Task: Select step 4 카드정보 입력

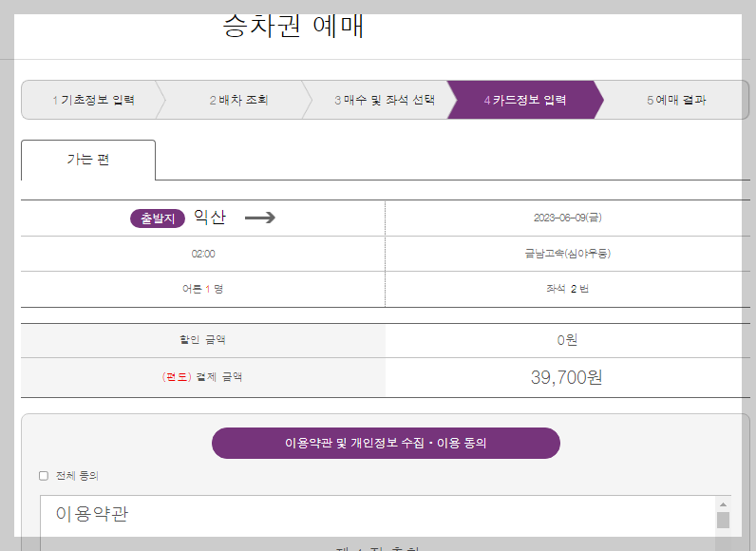Action: coord(525,100)
